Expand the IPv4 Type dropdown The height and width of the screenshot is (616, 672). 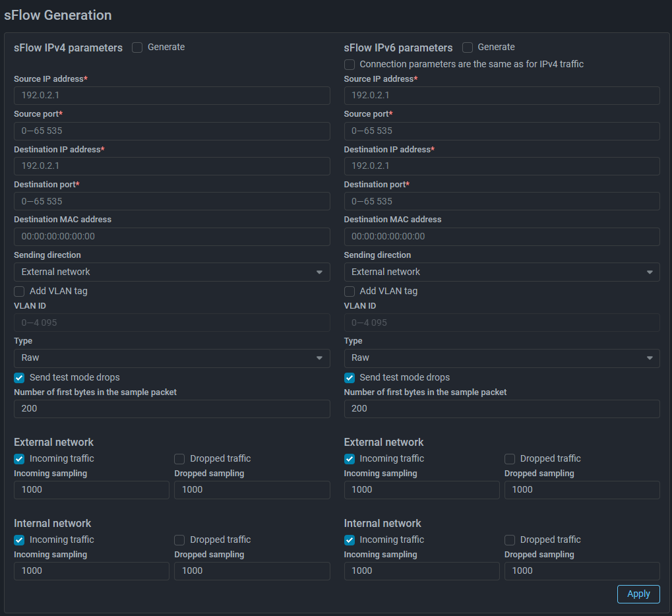[x=171, y=358]
